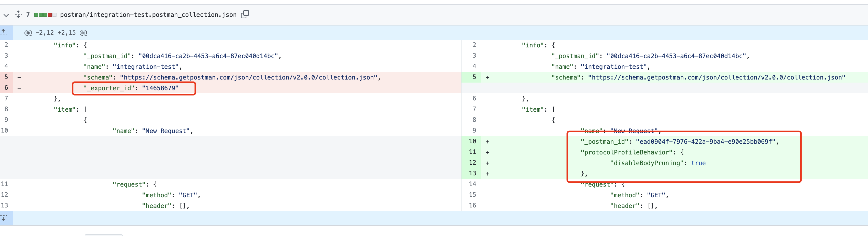Click the green and red diff stat squares
The height and width of the screenshot is (236, 868).
tap(43, 15)
